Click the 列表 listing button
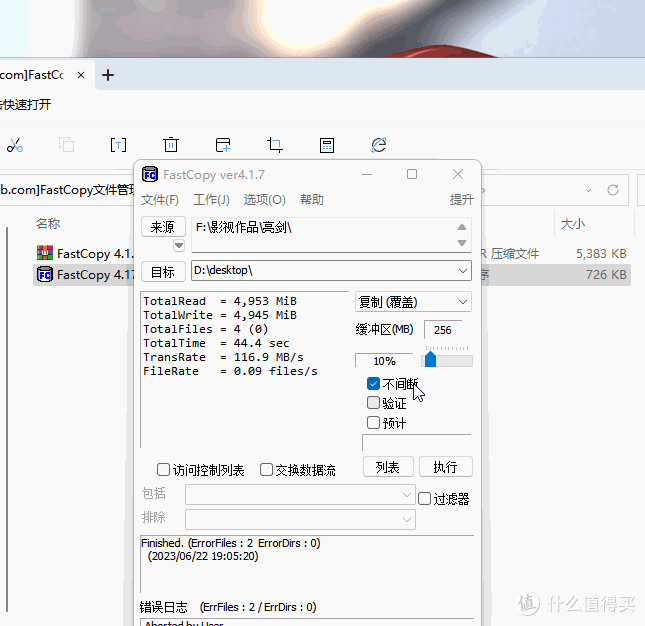Viewport: 645px width, 626px height. [x=388, y=467]
